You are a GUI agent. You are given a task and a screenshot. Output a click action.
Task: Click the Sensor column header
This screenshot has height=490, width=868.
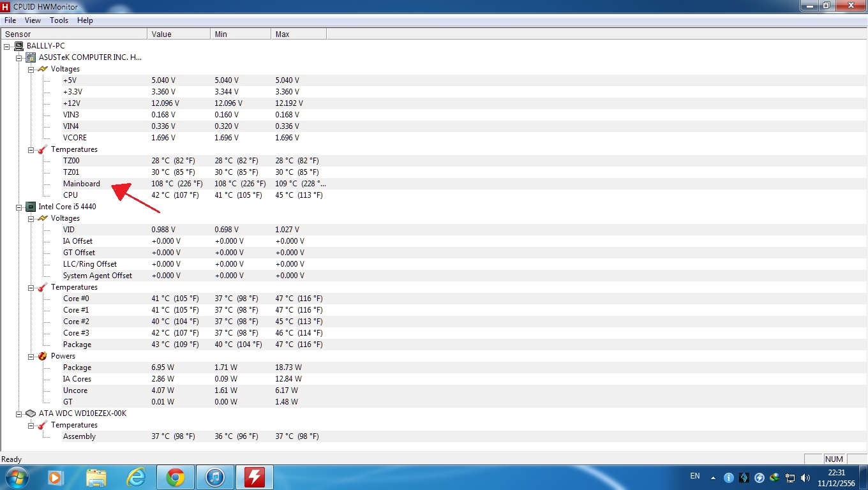74,34
